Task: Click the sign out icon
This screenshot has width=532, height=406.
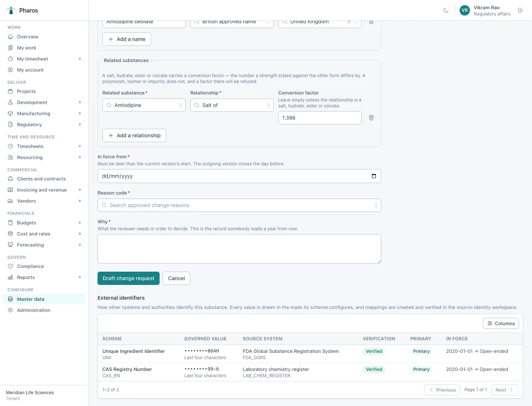Action: [x=521, y=10]
